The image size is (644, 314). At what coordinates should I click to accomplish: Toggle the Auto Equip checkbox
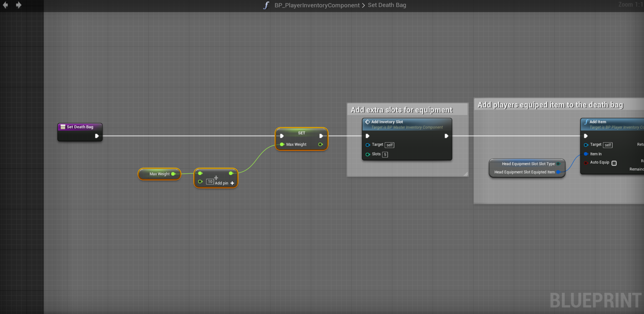[614, 163]
